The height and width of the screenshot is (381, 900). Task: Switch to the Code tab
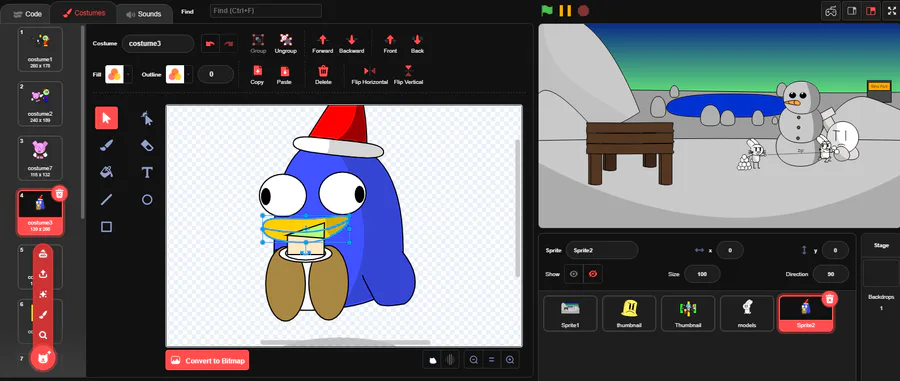(27, 14)
